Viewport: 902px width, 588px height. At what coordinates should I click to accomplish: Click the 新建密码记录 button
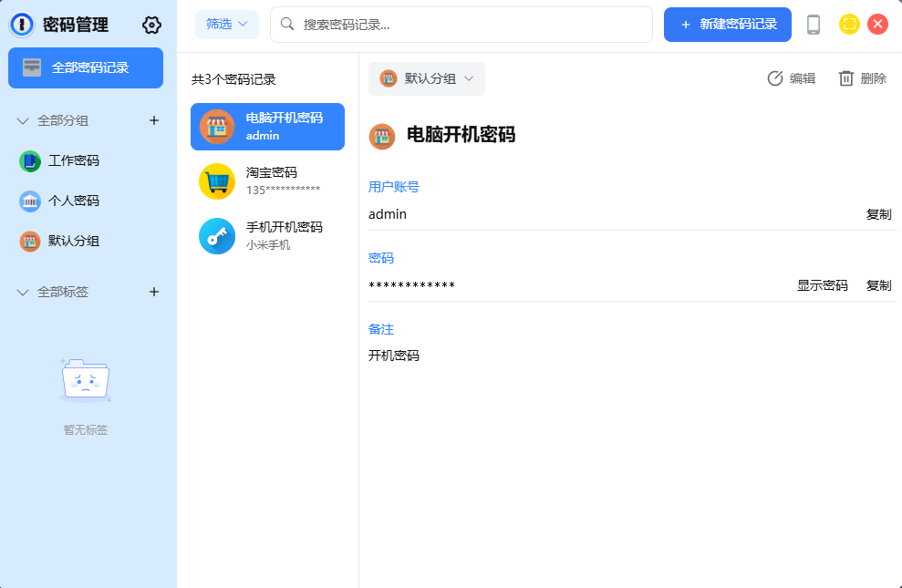[727, 25]
